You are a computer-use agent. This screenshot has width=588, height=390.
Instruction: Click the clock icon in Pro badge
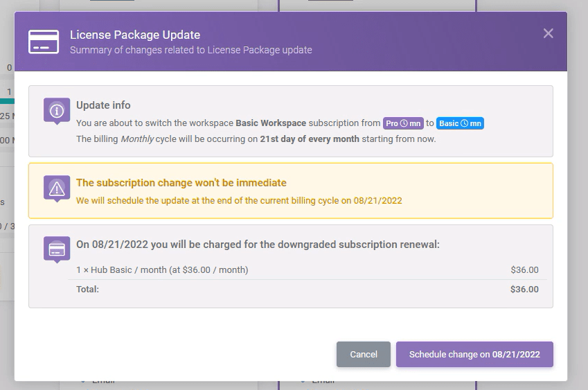tap(404, 123)
